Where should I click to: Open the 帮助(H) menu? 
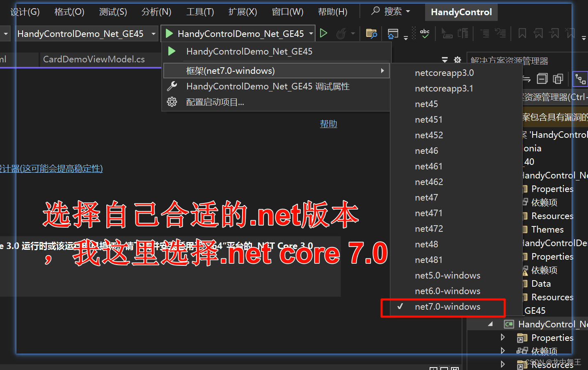pyautogui.click(x=332, y=12)
